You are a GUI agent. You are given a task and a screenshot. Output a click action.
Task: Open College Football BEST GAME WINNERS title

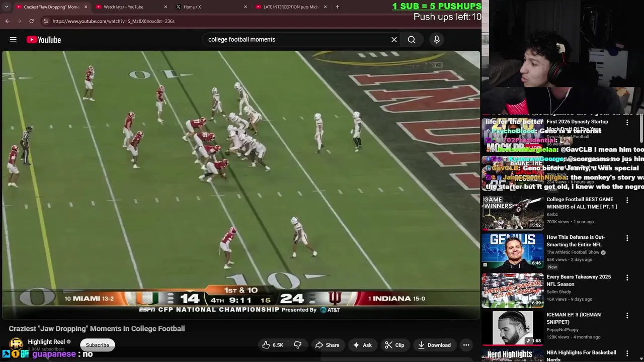(582, 203)
